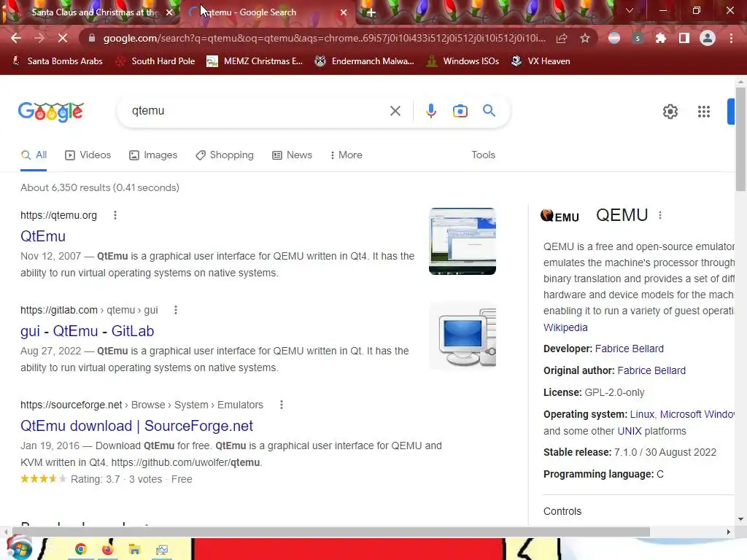Click the Original author Fabrice Bellard link
This screenshot has width=747, height=560.
click(x=651, y=370)
